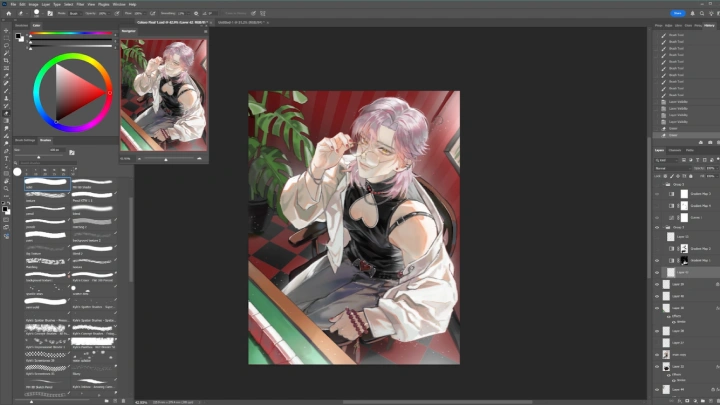Open the brush settings panel toggle icon
The height and width of the screenshot is (405, 720).
tap(51, 13)
